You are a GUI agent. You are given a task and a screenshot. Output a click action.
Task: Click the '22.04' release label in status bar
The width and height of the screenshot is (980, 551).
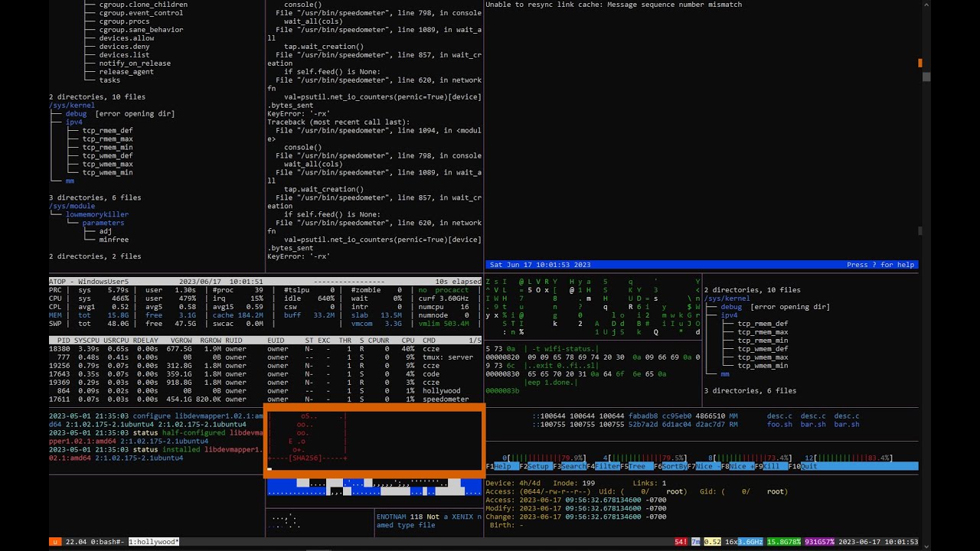click(74, 542)
